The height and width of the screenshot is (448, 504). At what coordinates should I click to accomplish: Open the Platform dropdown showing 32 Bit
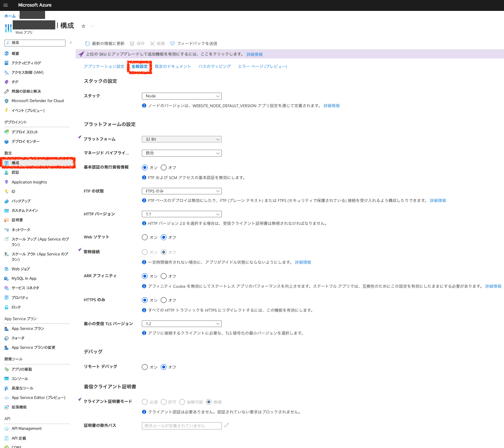click(x=182, y=139)
